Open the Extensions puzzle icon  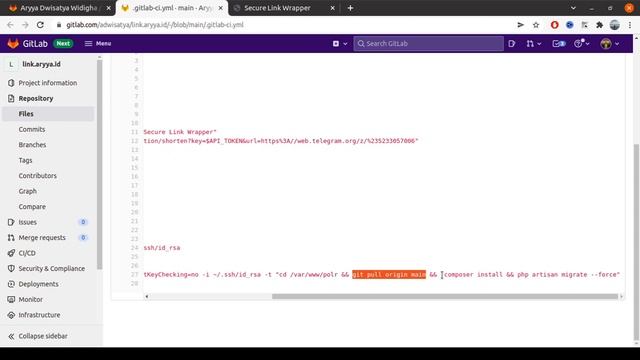[x=599, y=25]
